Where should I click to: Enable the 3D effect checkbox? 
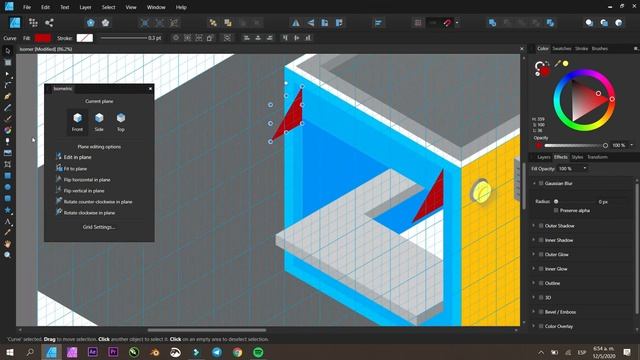[541, 298]
